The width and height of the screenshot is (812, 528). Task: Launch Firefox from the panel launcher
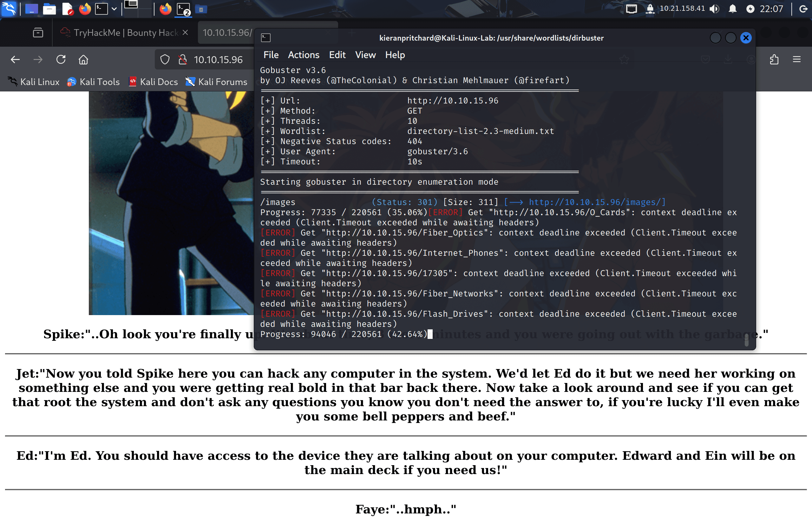click(x=85, y=9)
